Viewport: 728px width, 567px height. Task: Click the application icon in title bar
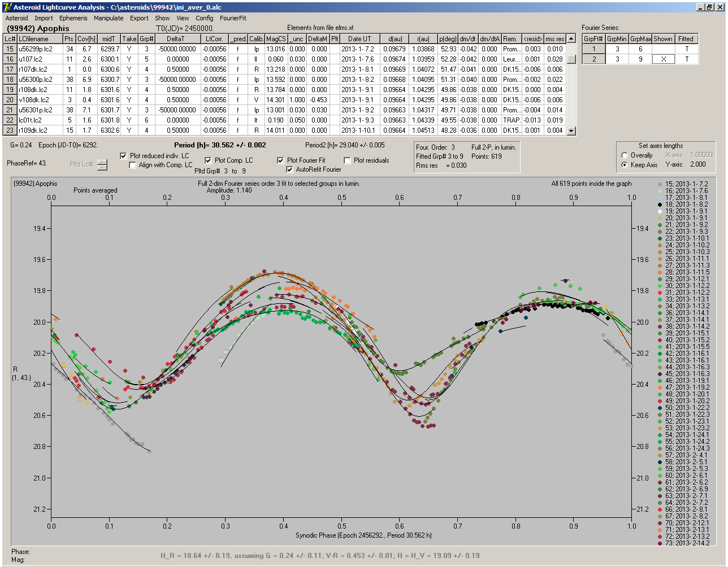(7, 7)
